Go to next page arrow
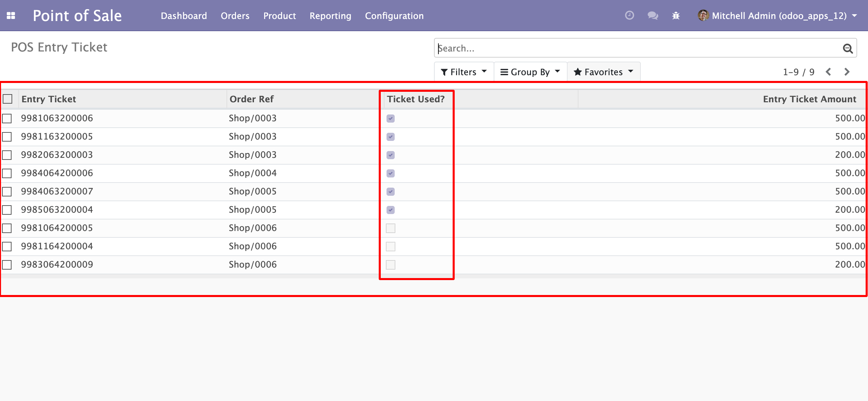The height and width of the screenshot is (401, 868). click(847, 72)
